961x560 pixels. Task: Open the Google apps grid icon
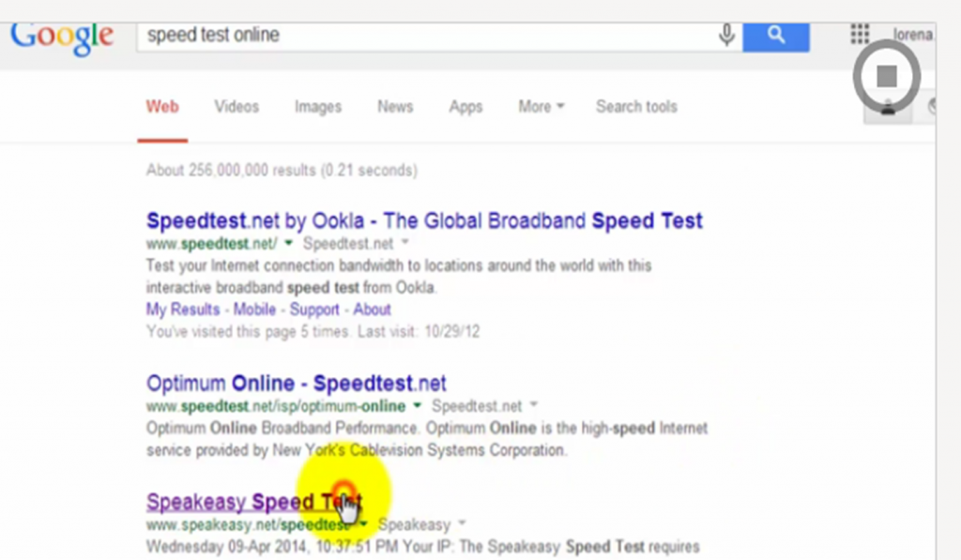pyautogui.click(x=860, y=34)
